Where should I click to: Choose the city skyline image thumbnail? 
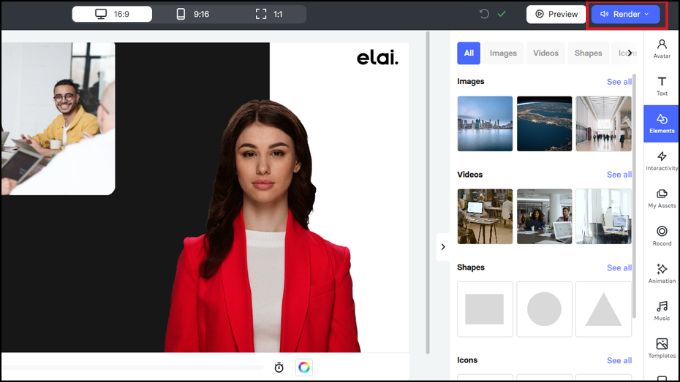[x=485, y=124]
